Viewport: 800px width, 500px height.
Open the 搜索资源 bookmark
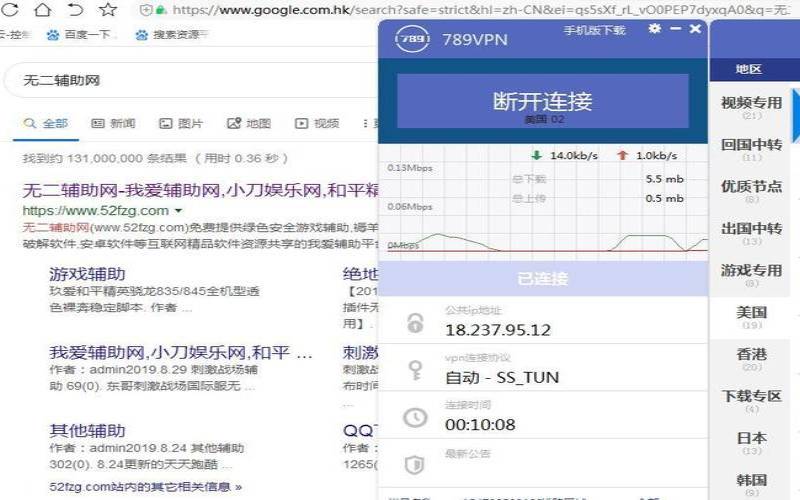point(171,35)
